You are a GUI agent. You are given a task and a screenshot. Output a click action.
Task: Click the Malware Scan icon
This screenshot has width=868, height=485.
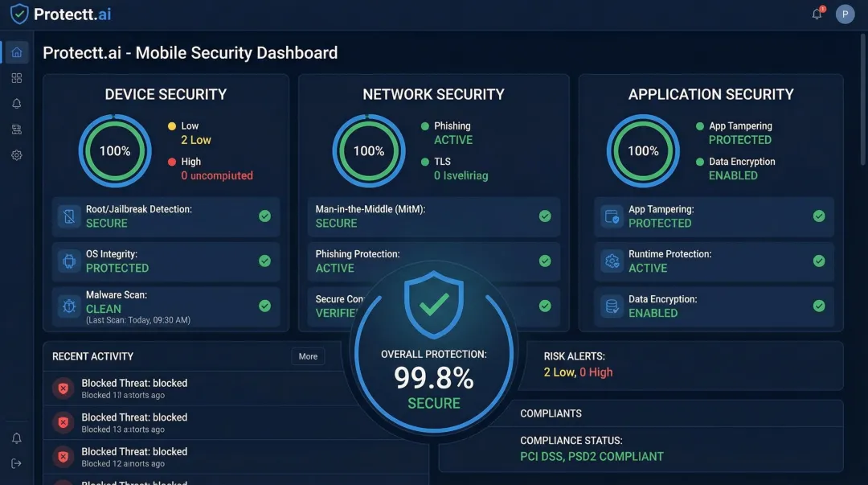point(68,306)
